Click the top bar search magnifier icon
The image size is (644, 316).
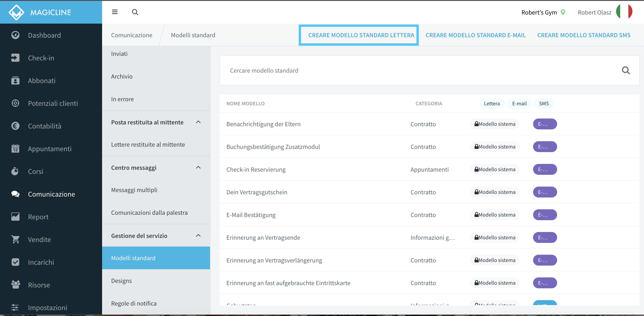[x=135, y=12]
